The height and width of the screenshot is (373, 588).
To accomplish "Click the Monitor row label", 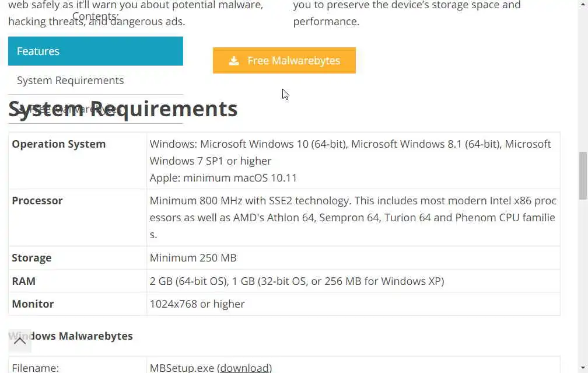I will [33, 304].
